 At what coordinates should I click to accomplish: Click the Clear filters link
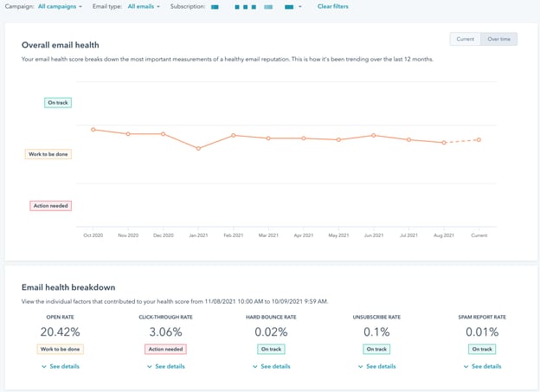click(x=333, y=6)
